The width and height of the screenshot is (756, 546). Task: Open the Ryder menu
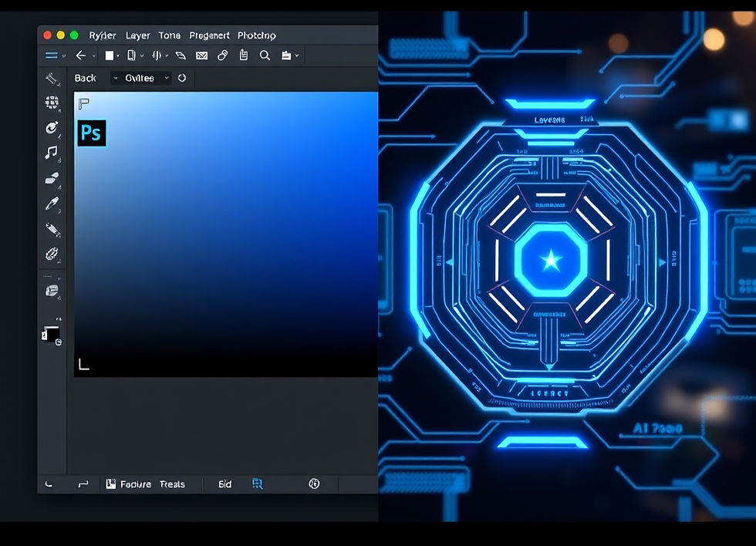(102, 35)
